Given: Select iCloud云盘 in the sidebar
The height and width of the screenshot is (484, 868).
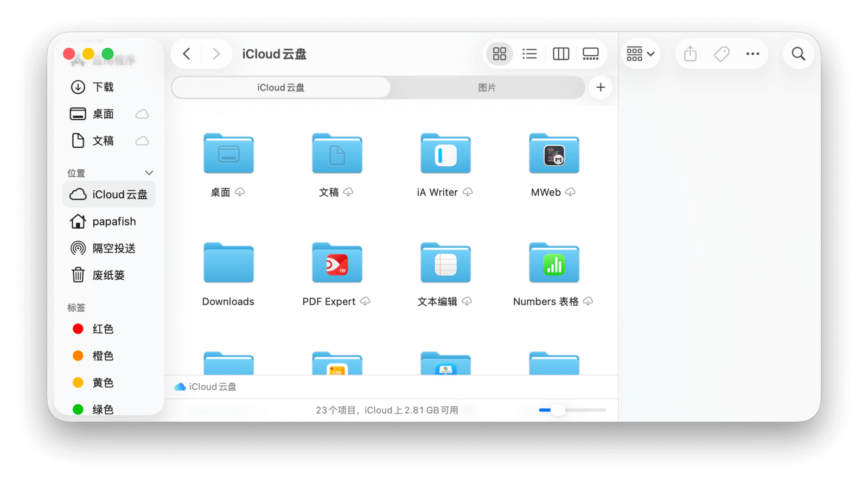Looking at the screenshot, I should coord(108,195).
